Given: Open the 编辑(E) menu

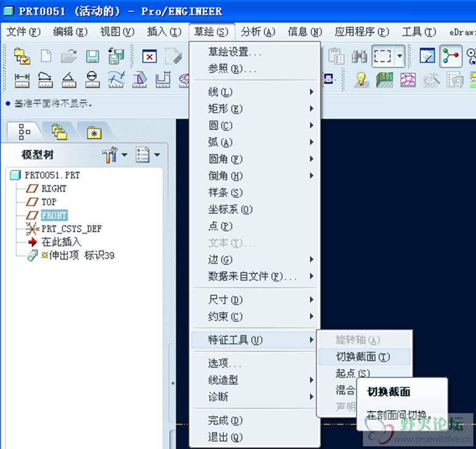Looking at the screenshot, I should click(x=70, y=32).
